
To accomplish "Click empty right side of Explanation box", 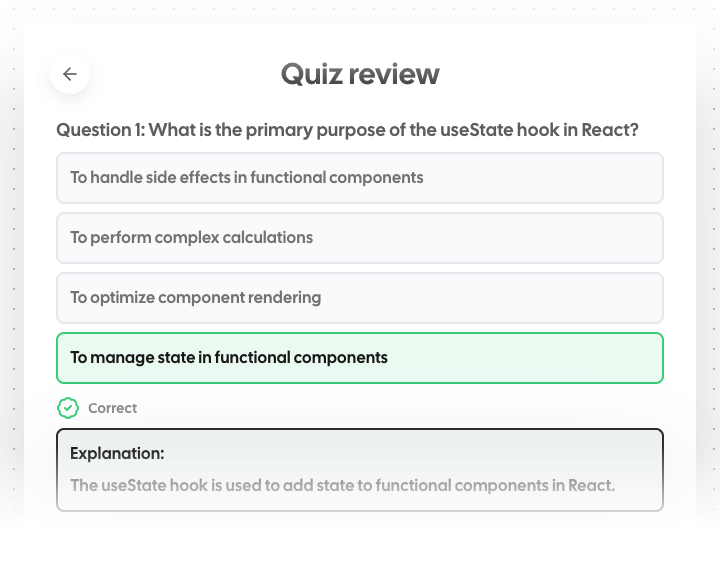I will pyautogui.click(x=600, y=453).
